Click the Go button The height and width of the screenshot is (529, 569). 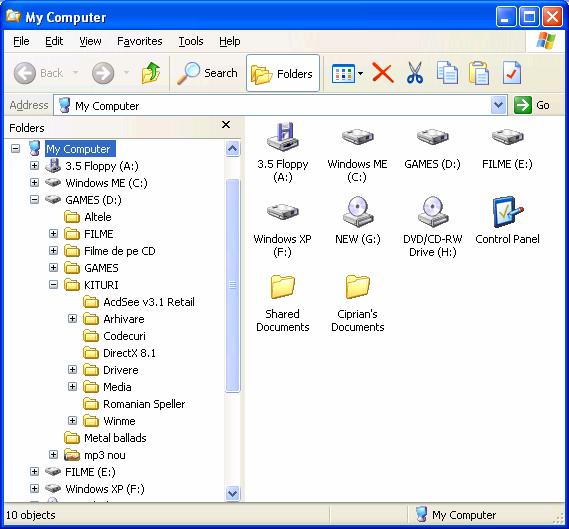pos(532,105)
